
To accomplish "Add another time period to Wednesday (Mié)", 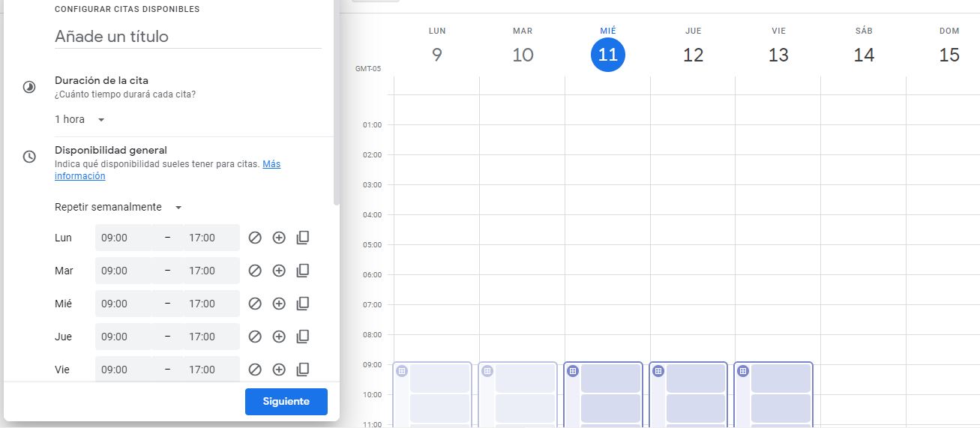I will (x=279, y=304).
